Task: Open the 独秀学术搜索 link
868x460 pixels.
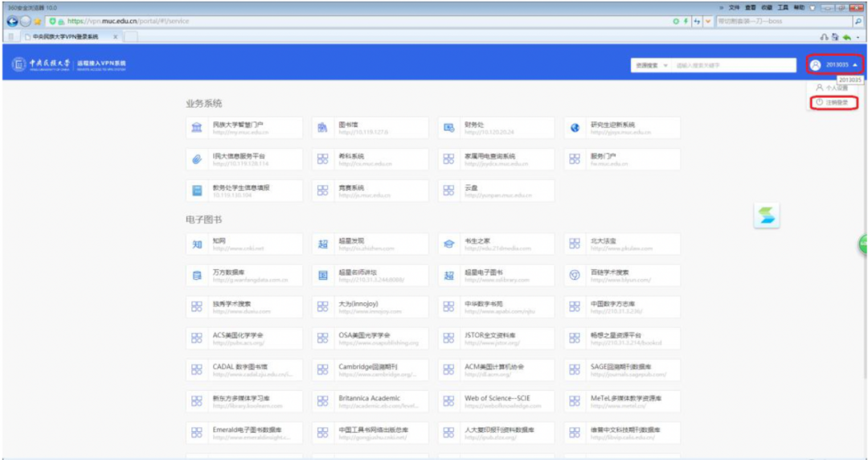Action: click(x=244, y=307)
